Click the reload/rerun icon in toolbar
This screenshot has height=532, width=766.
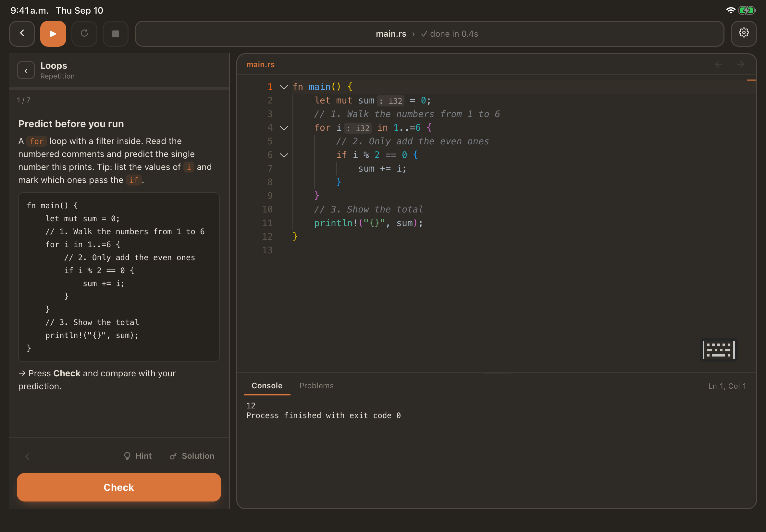point(84,34)
